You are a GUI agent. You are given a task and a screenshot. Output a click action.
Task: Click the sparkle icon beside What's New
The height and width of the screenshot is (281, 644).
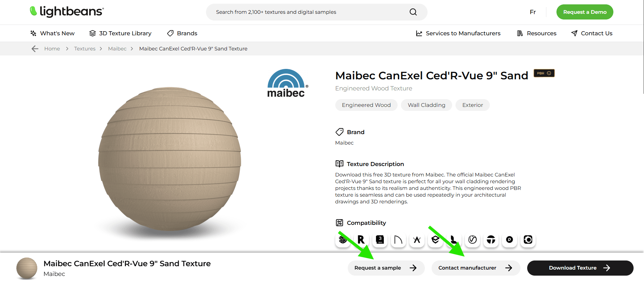[x=33, y=33]
